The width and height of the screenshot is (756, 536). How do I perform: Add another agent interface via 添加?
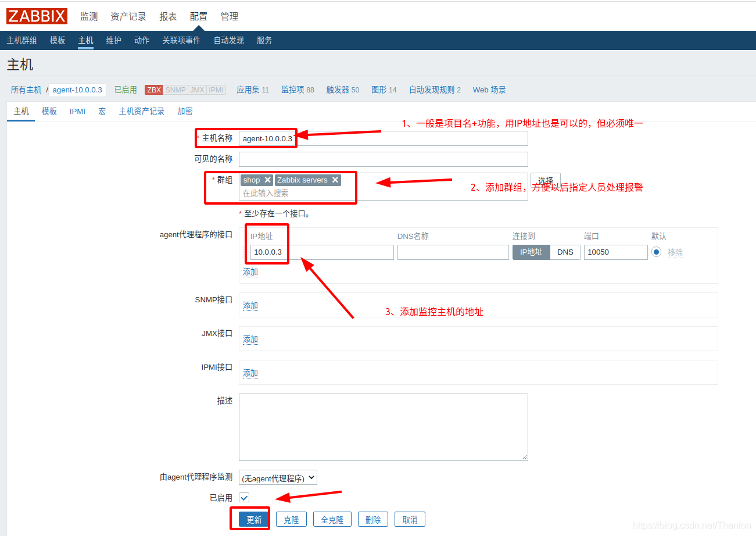click(x=250, y=272)
